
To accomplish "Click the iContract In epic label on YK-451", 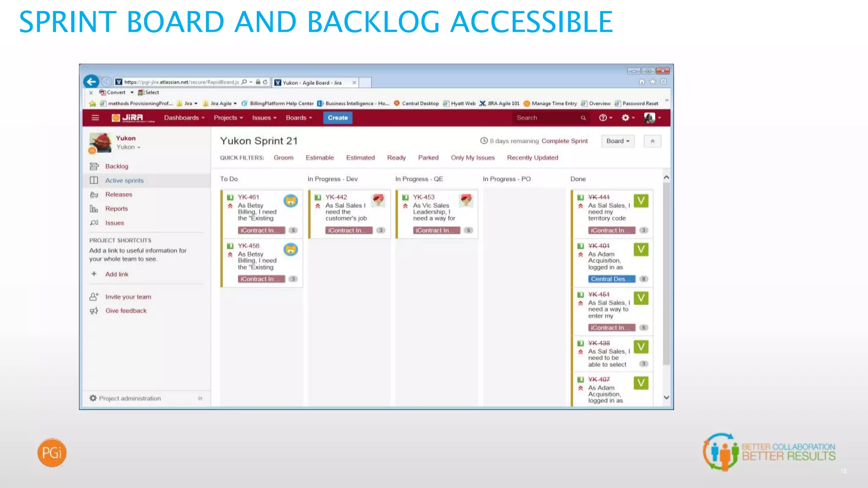I will coord(612,328).
